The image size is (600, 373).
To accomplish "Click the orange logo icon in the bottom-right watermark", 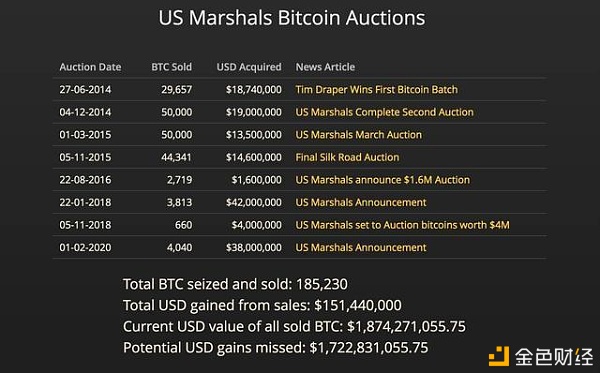I will coord(499,356).
